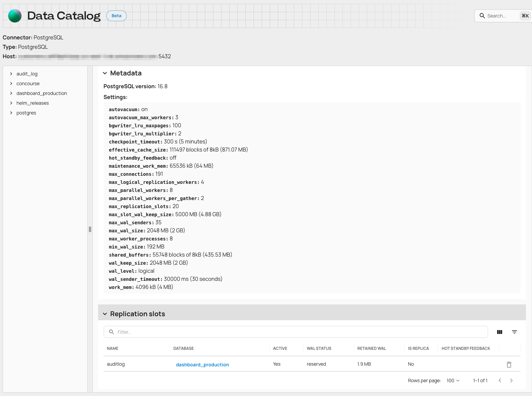Click the Beta badge
532x396 pixels.
tap(116, 16)
